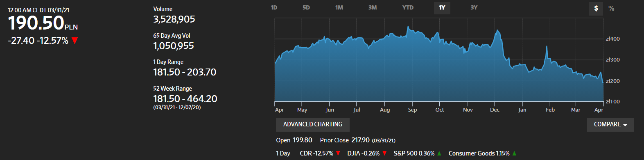644x160 pixels.
Task: Click the zł300 y-axis label
Action: pos(613,60)
